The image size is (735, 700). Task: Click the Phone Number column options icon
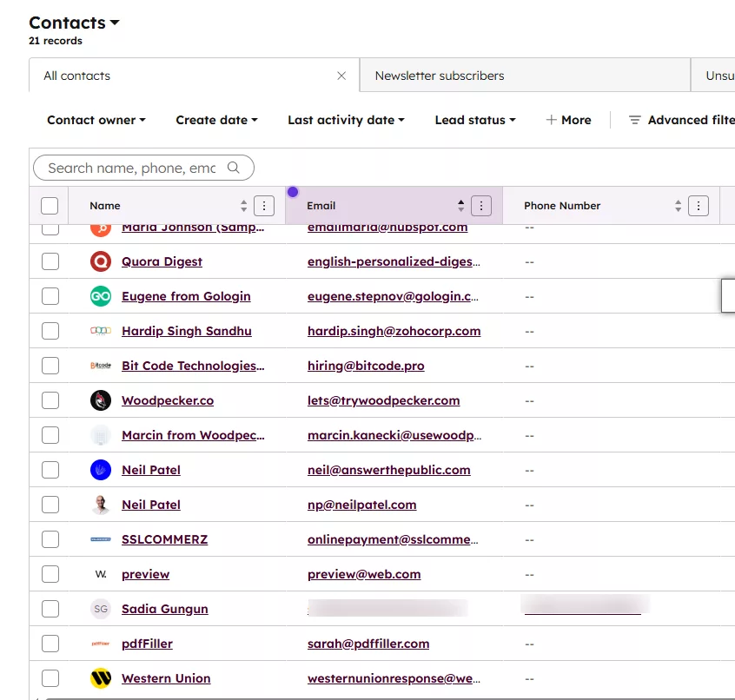[x=699, y=206]
